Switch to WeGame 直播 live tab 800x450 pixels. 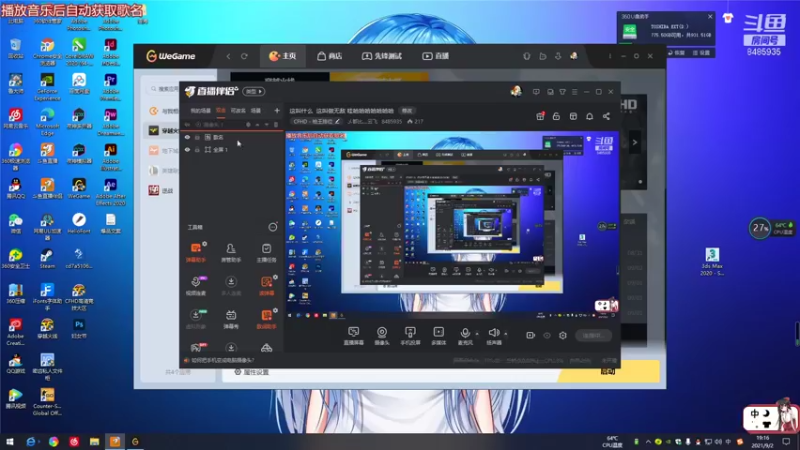(435, 56)
